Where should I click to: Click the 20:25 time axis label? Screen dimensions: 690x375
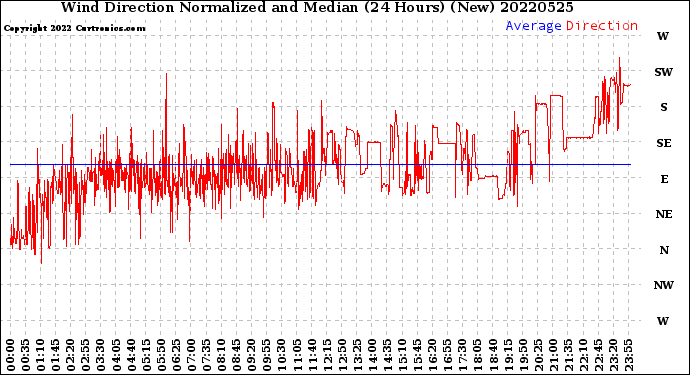click(537, 355)
